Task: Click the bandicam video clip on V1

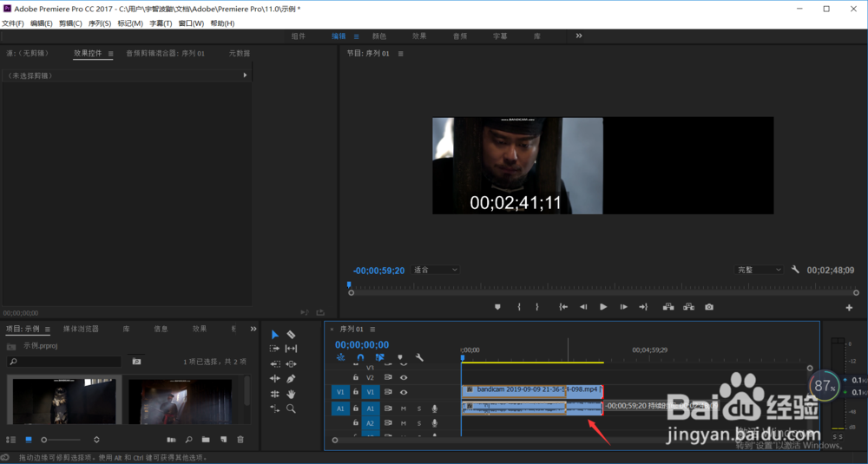Action: pyautogui.click(x=532, y=392)
